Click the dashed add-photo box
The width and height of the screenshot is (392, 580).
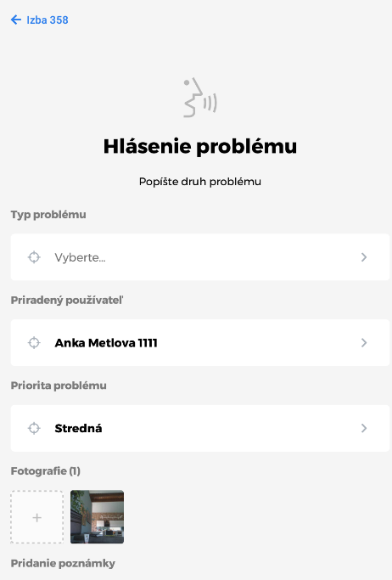tap(37, 517)
